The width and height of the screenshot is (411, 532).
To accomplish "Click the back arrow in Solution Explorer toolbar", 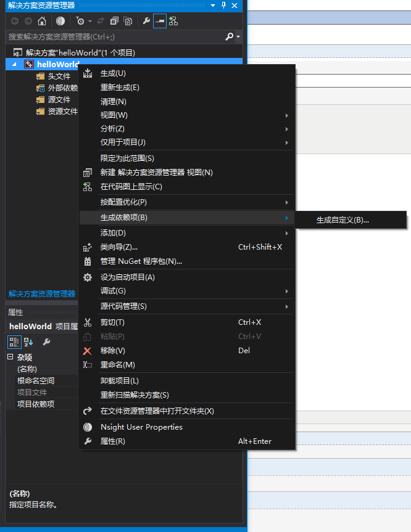I will coord(15,21).
